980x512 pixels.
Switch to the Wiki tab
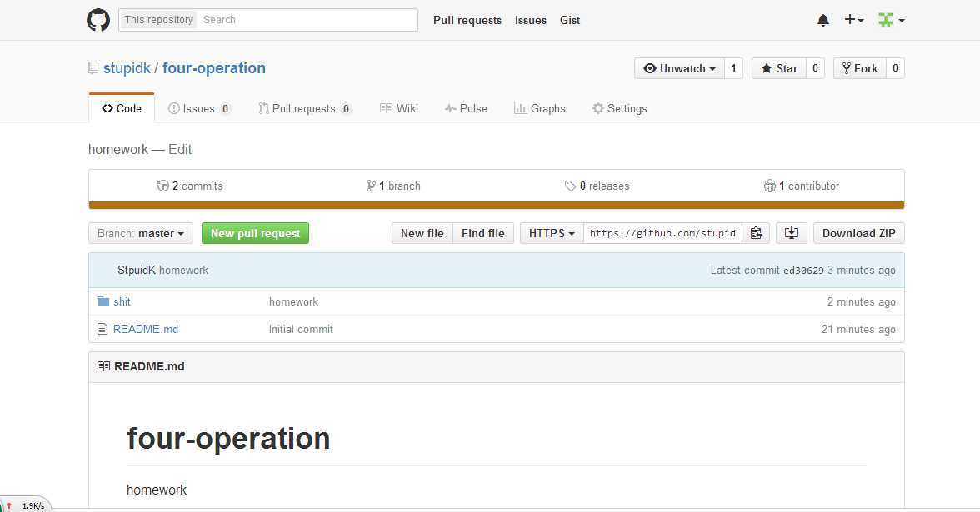(x=398, y=108)
